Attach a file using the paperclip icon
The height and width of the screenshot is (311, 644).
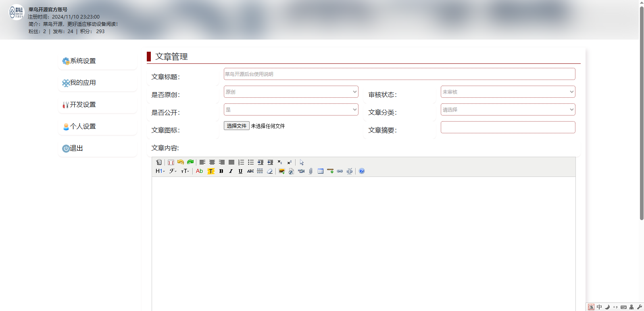click(x=311, y=171)
